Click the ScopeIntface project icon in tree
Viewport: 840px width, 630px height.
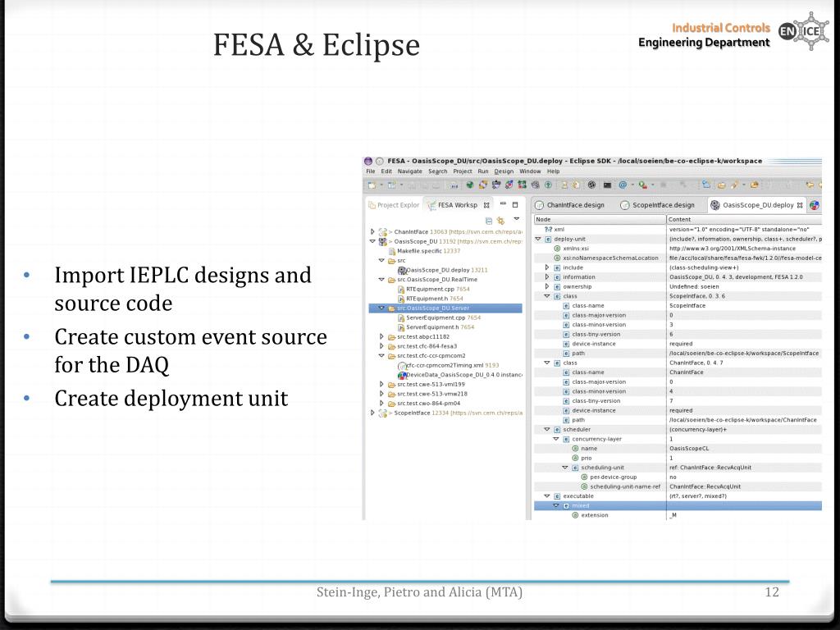(382, 413)
